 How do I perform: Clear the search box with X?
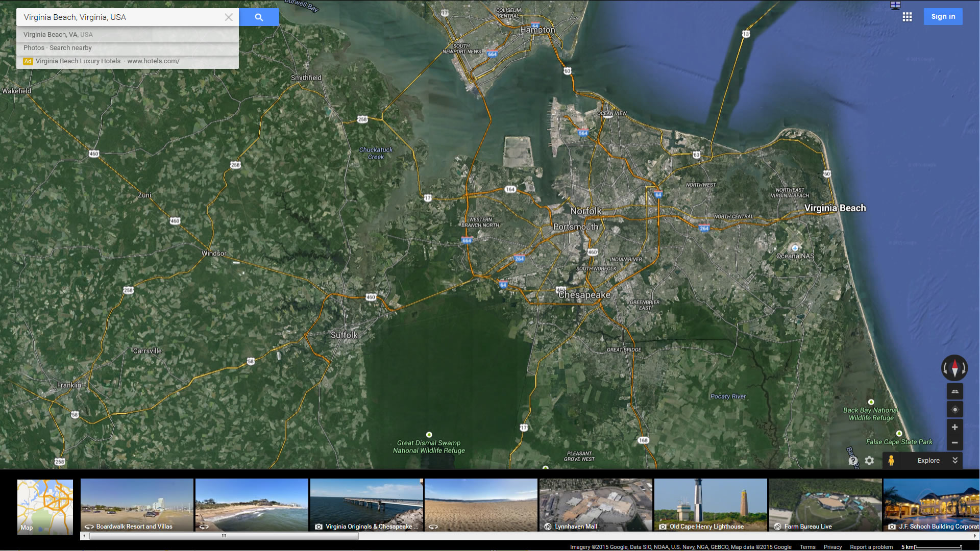229,17
